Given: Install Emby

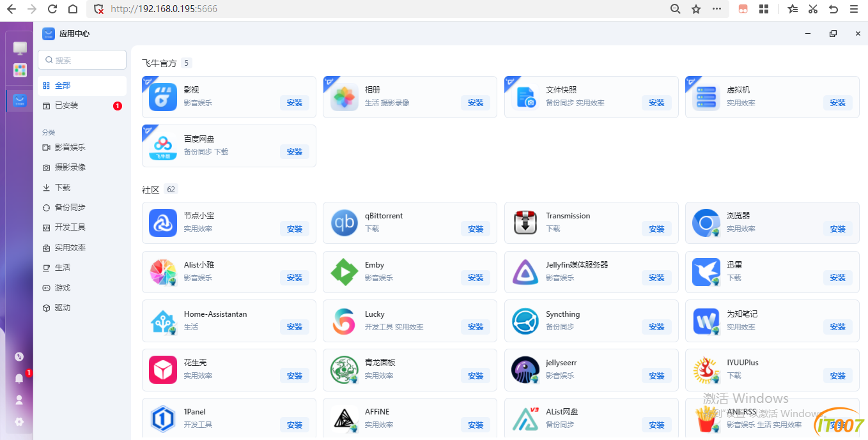Looking at the screenshot, I should click(476, 278).
